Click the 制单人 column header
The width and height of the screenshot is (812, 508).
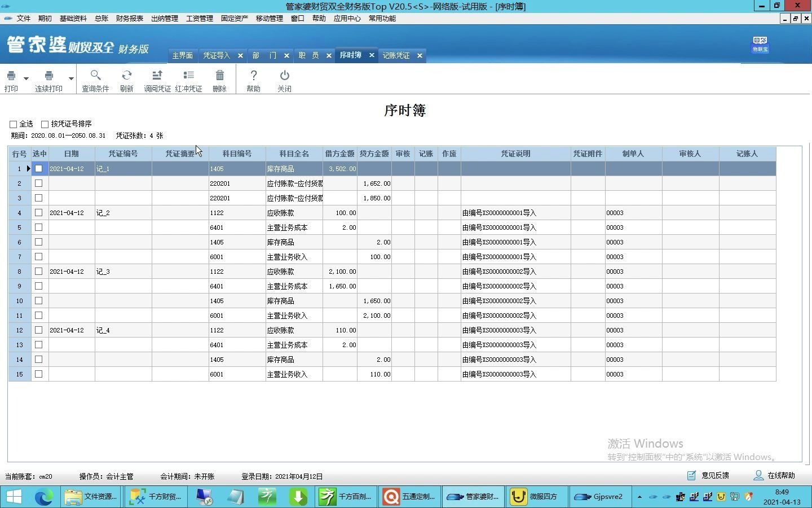coord(633,154)
